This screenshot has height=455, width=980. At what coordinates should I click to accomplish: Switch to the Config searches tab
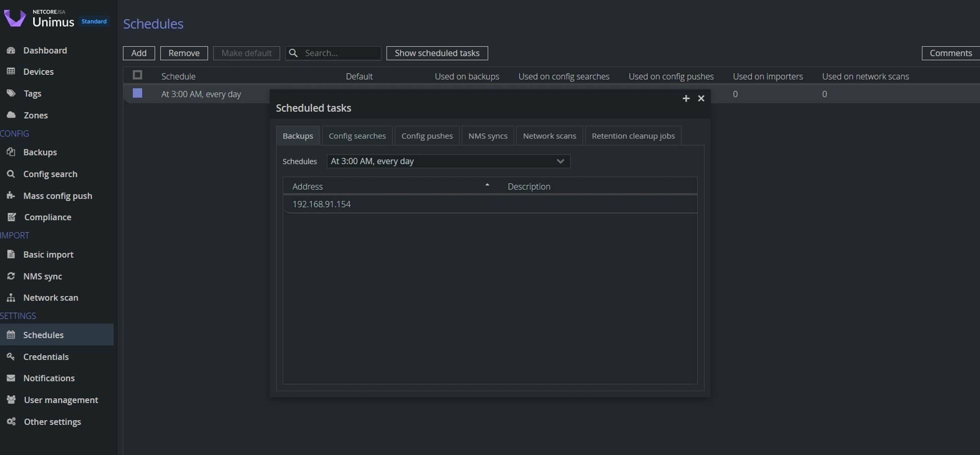pos(357,136)
